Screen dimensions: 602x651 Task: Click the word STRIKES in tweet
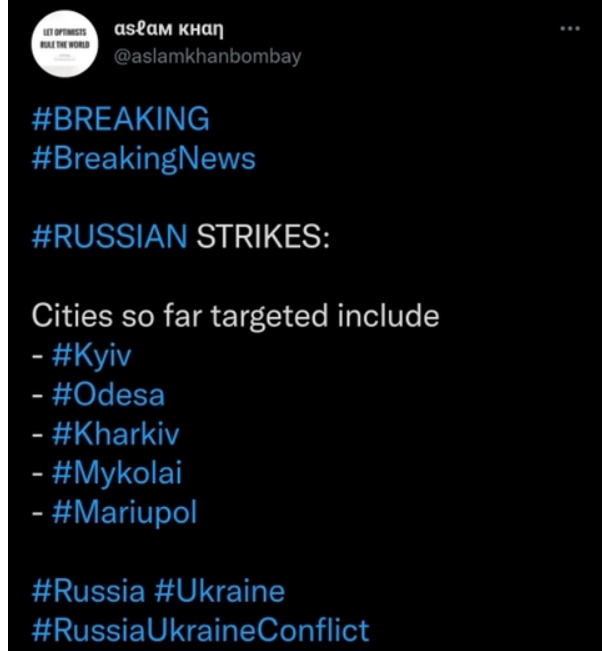[x=260, y=237]
